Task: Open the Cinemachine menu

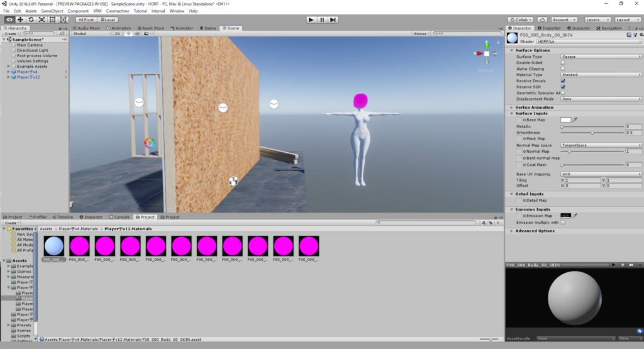Action: tap(118, 11)
